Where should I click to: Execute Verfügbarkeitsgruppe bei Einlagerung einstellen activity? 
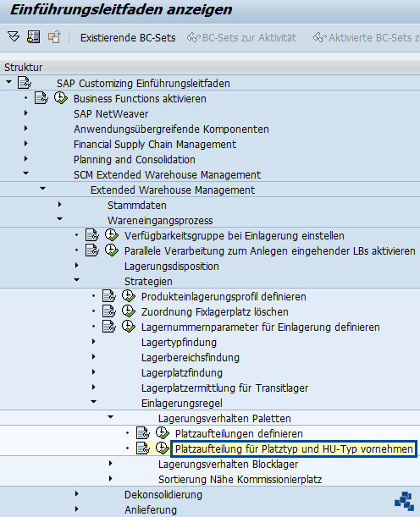112,235
